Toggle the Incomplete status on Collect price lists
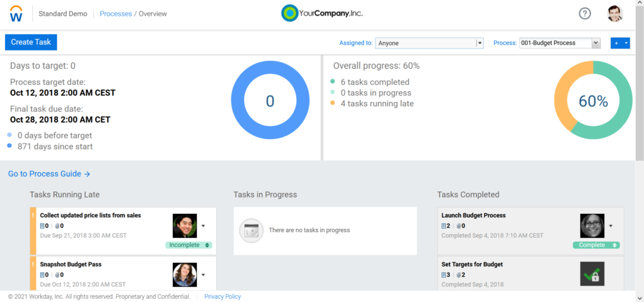644x302 pixels. [x=189, y=245]
